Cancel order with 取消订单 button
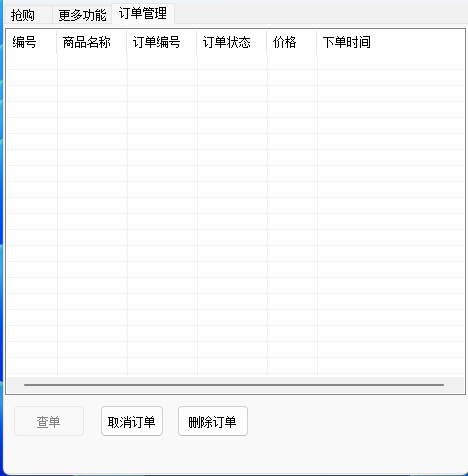This screenshot has width=468, height=476. coord(132,421)
